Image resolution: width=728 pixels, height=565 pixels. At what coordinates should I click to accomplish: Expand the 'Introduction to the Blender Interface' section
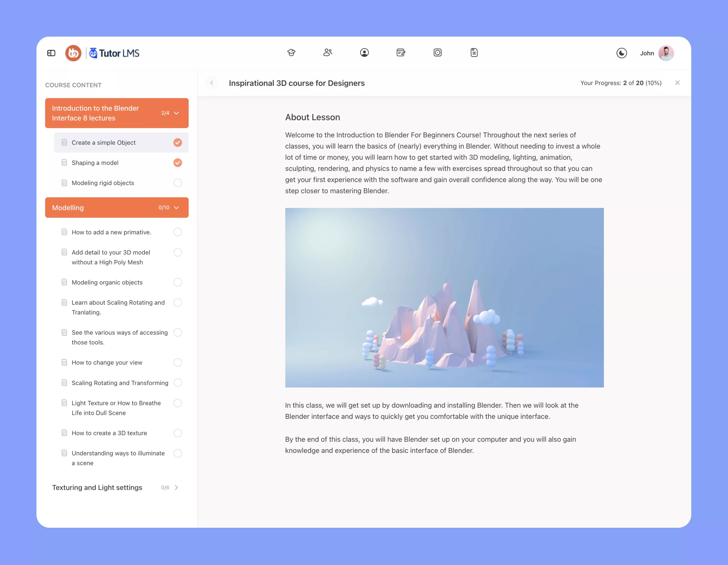coord(177,113)
